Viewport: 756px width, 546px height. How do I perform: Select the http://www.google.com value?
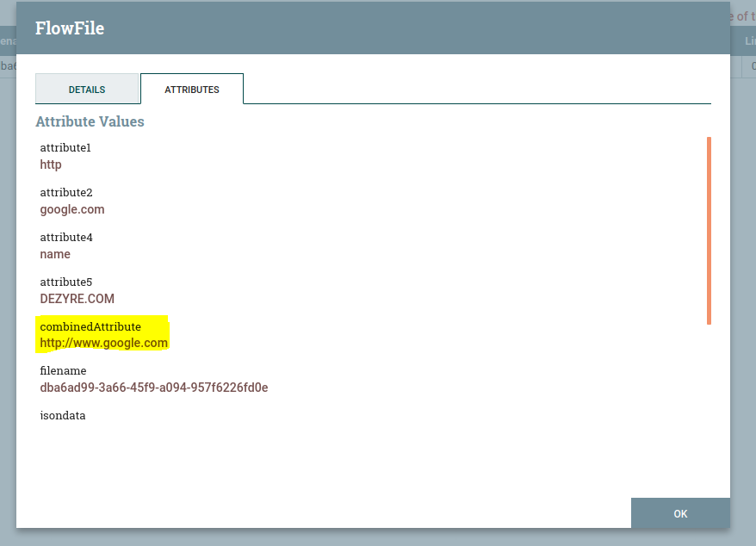pyautogui.click(x=104, y=343)
